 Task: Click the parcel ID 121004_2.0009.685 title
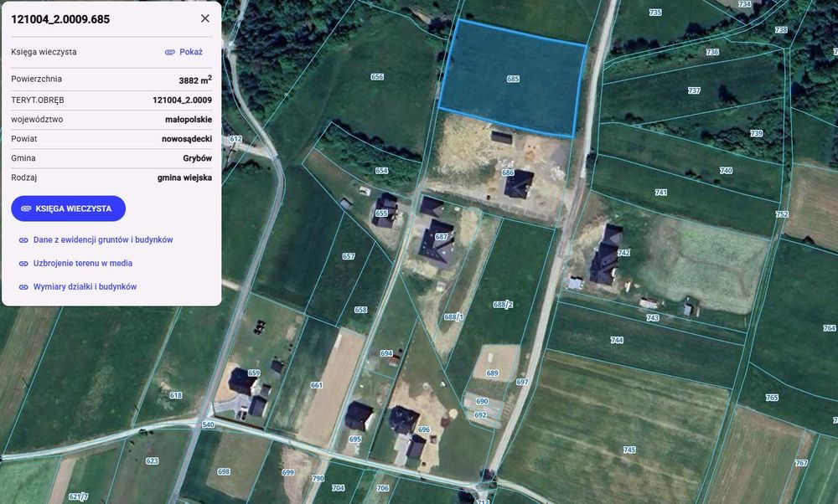pyautogui.click(x=60, y=19)
